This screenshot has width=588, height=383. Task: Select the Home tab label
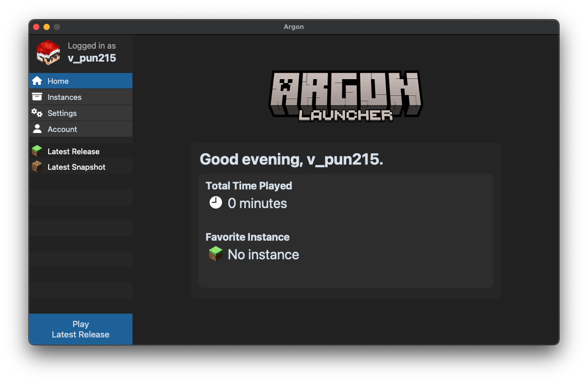tap(58, 81)
